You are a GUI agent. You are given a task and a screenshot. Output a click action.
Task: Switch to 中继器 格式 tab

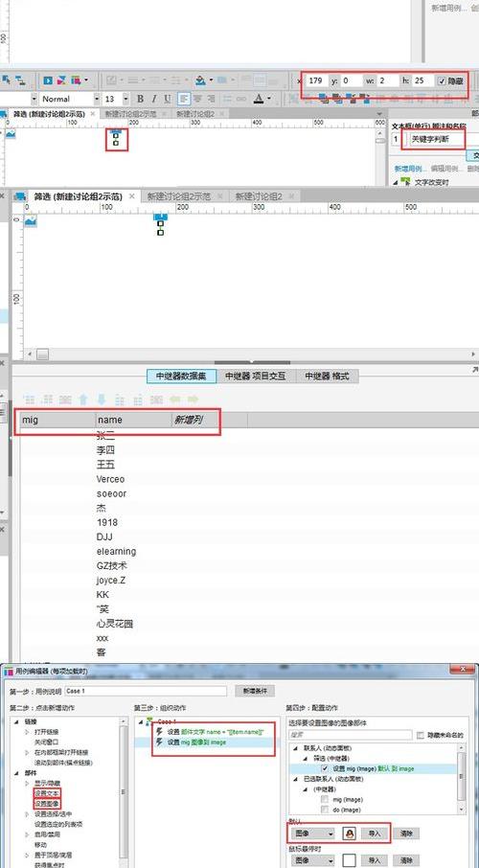click(328, 376)
